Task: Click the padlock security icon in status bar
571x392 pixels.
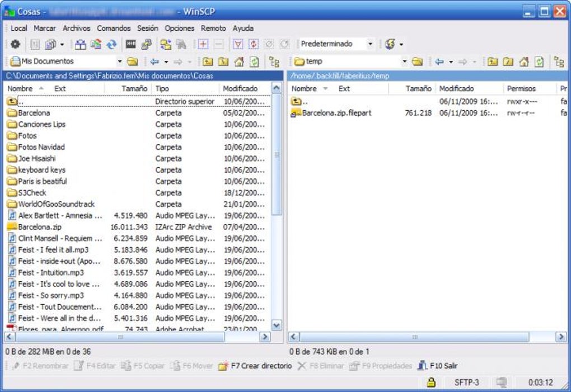Action: [x=431, y=382]
